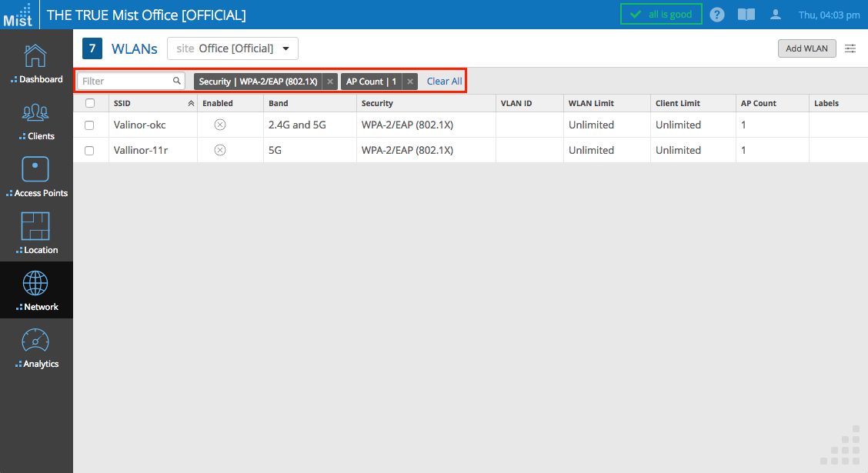Click WLAN Limit Unlimited for Valinor-okc
The width and height of the screenshot is (868, 473).
(x=591, y=125)
